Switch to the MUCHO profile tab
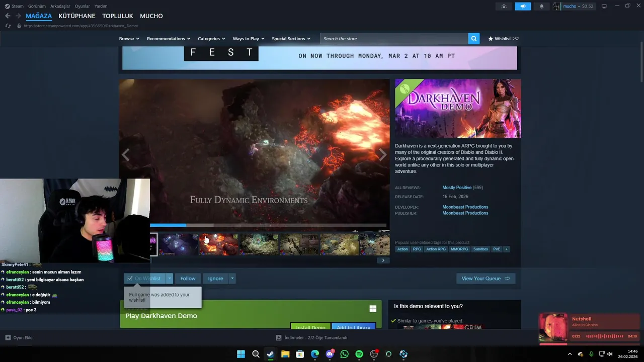 click(x=151, y=16)
